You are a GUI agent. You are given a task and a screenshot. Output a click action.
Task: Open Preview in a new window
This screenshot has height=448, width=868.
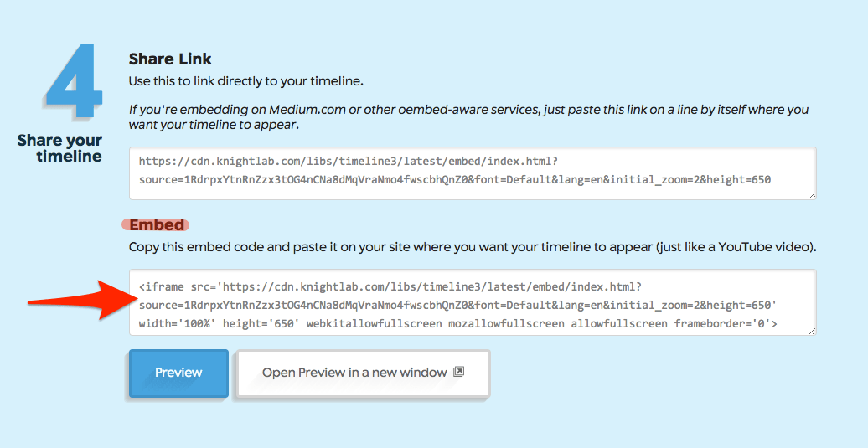pos(363,373)
